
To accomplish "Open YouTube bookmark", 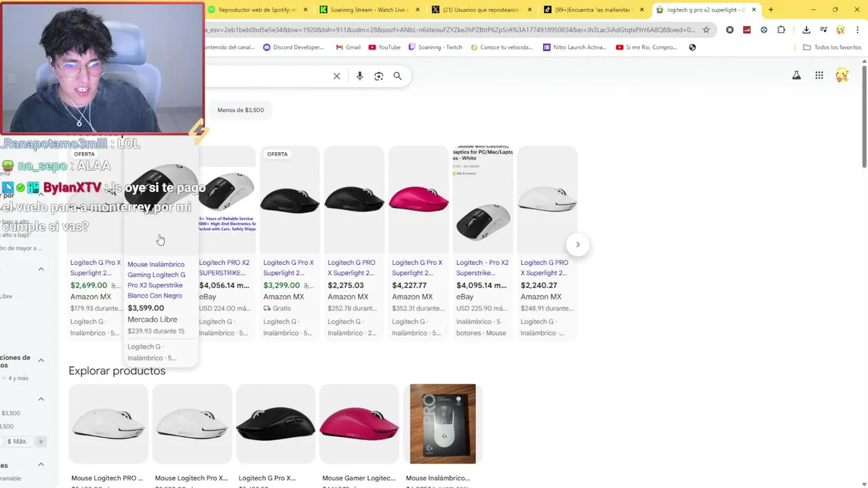I will coord(384,47).
